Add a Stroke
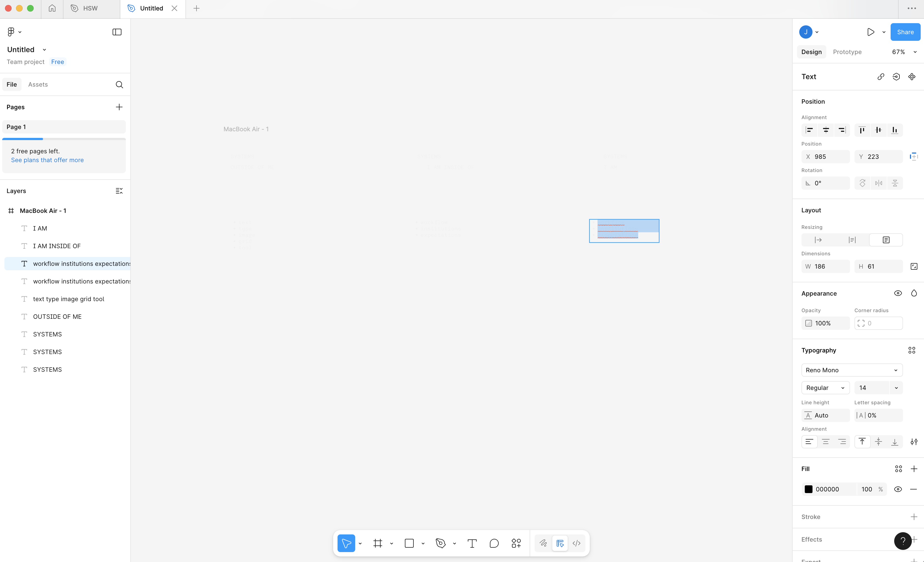This screenshot has width=924, height=562. (914, 517)
